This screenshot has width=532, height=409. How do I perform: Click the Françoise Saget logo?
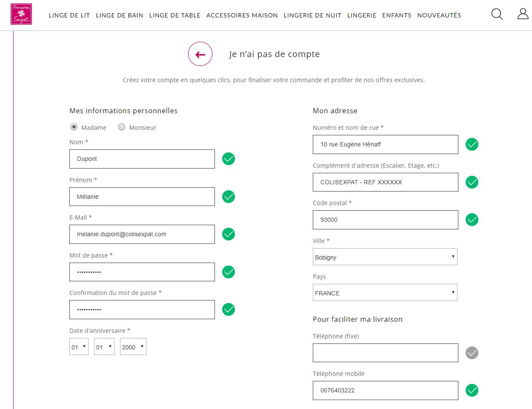coord(21,14)
